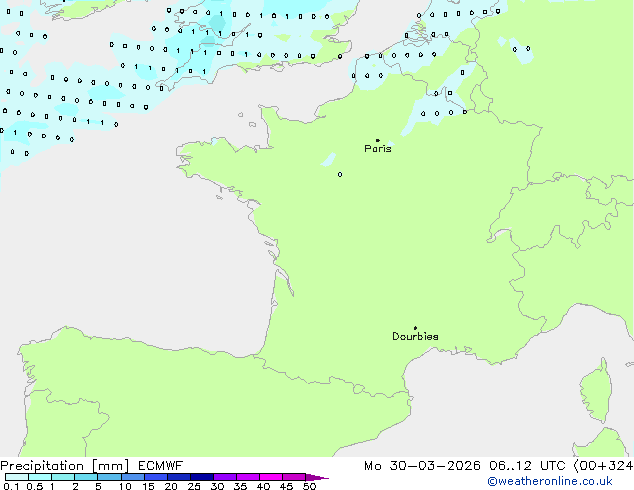Click the 'Mo 30-03-2026' date text

(422, 466)
